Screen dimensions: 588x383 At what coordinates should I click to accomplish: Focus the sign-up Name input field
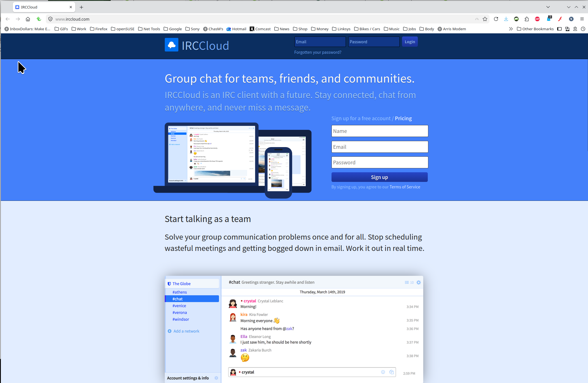pos(380,131)
